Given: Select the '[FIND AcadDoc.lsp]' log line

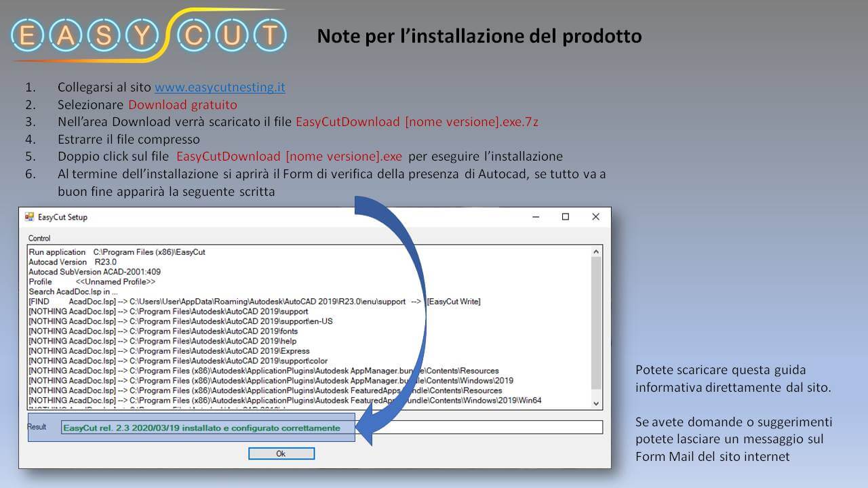Looking at the screenshot, I should [254, 302].
